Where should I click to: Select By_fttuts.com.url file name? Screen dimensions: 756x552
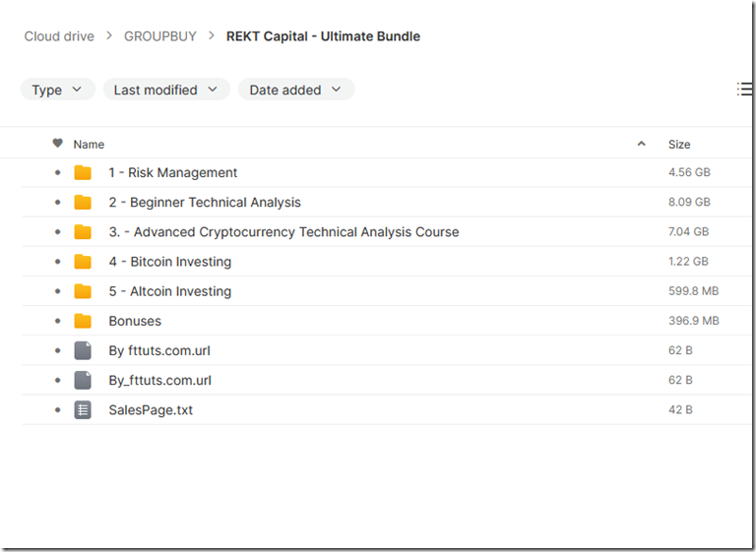pos(160,381)
